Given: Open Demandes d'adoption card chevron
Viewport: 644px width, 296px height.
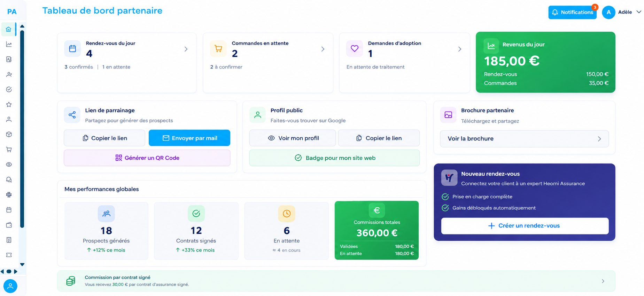Looking at the screenshot, I should tap(460, 49).
